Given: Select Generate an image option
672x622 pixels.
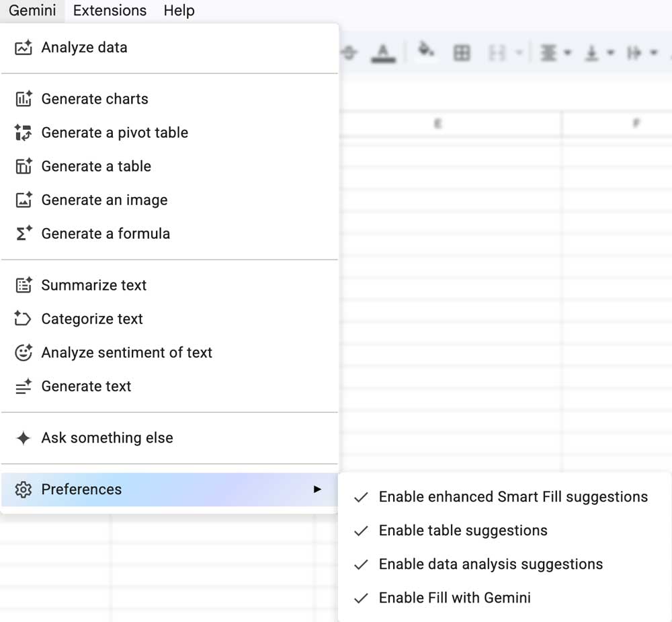Looking at the screenshot, I should tap(170, 200).
